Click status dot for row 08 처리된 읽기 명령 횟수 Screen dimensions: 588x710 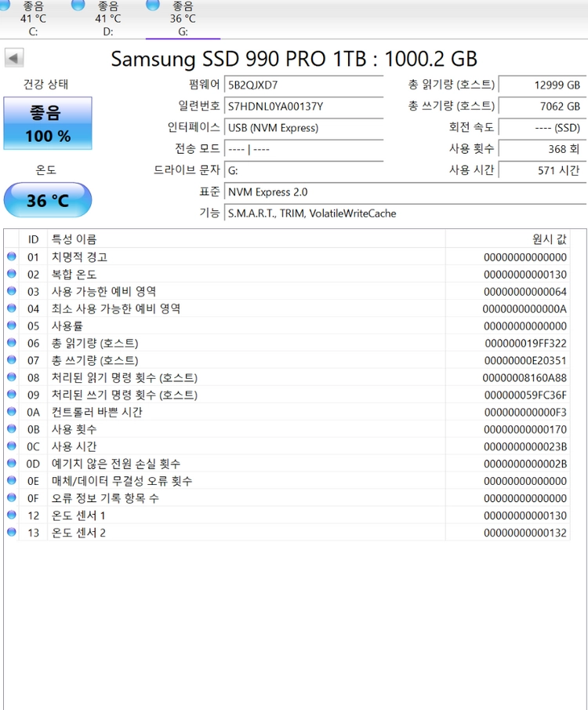12,377
